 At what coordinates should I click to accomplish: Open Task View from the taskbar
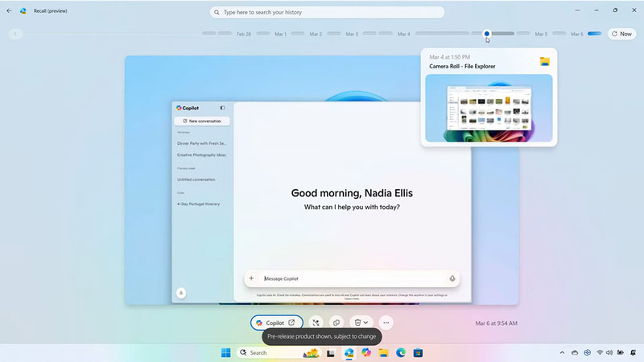tap(331, 353)
